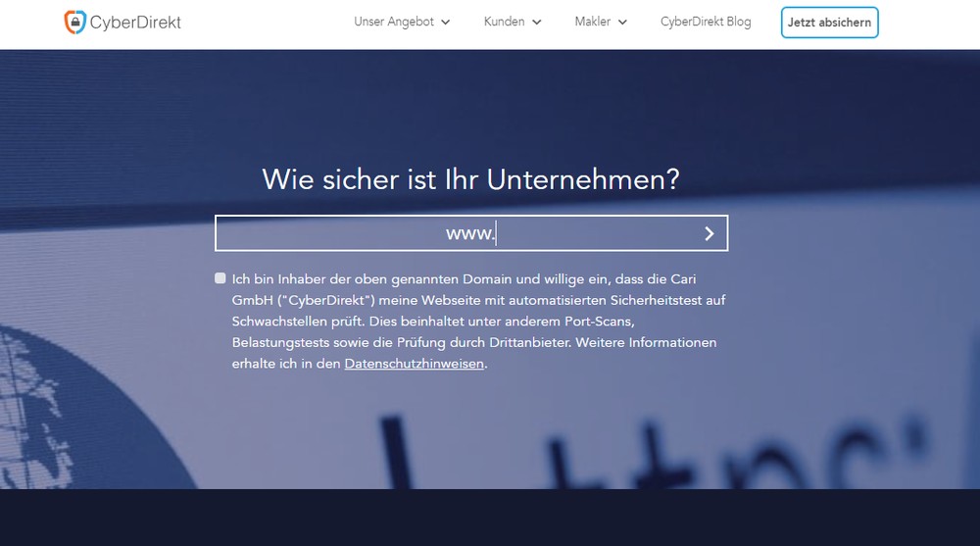Open the Unser Angebot menu label
This screenshot has height=546, width=980.
coord(394,22)
